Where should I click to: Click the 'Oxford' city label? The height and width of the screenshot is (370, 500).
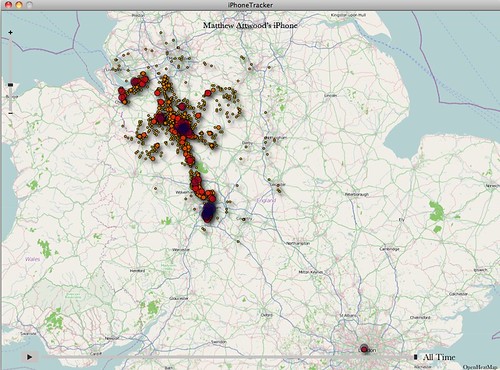coord(266,315)
